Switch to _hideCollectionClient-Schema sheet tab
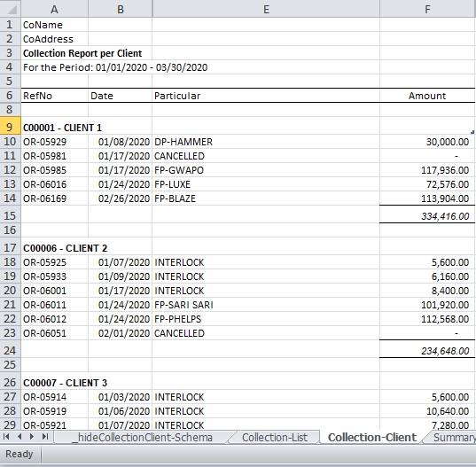This screenshot has height=467, width=476. point(142,437)
